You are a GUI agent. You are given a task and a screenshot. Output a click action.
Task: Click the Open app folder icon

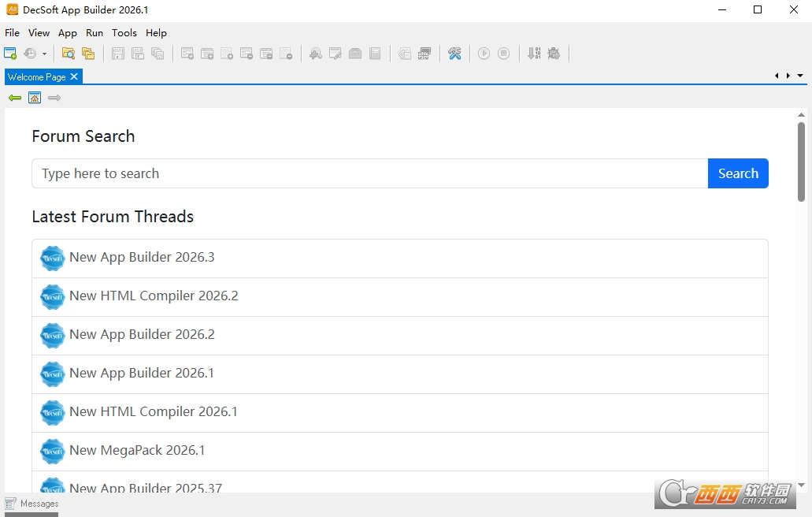[69, 54]
